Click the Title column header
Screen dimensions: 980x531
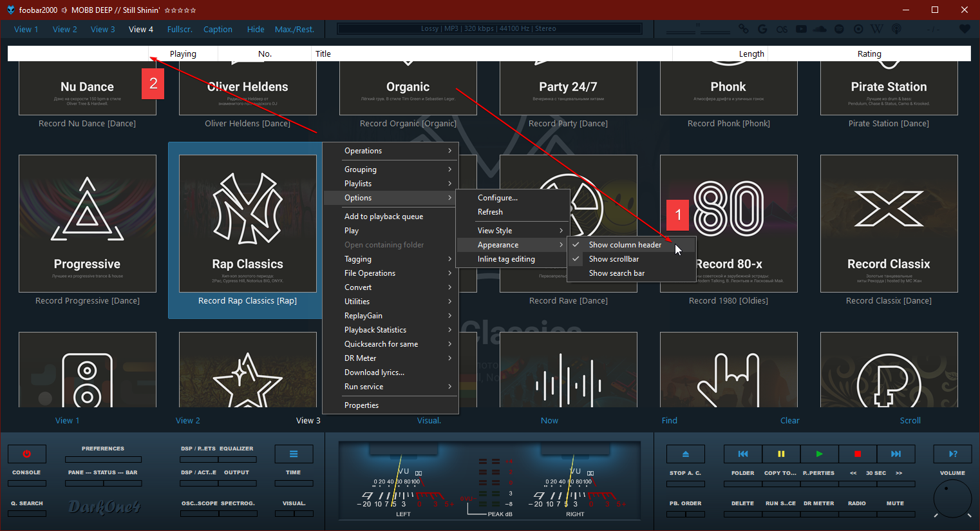coord(492,54)
